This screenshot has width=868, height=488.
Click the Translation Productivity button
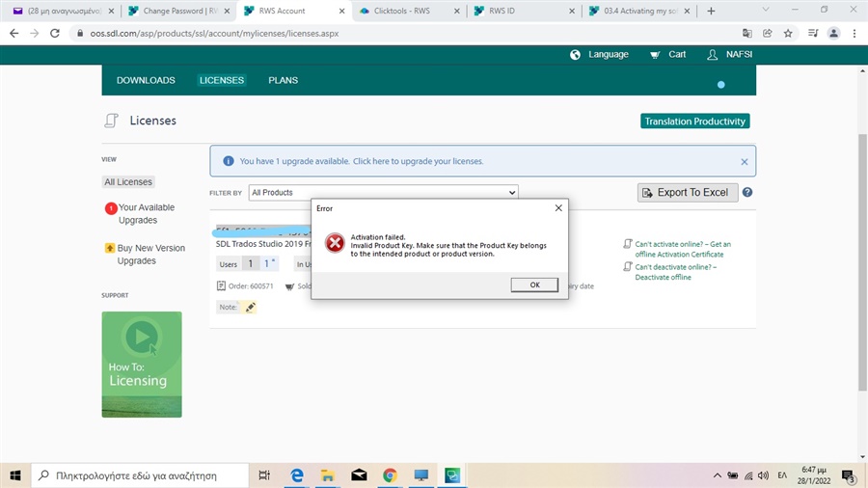tap(694, 122)
